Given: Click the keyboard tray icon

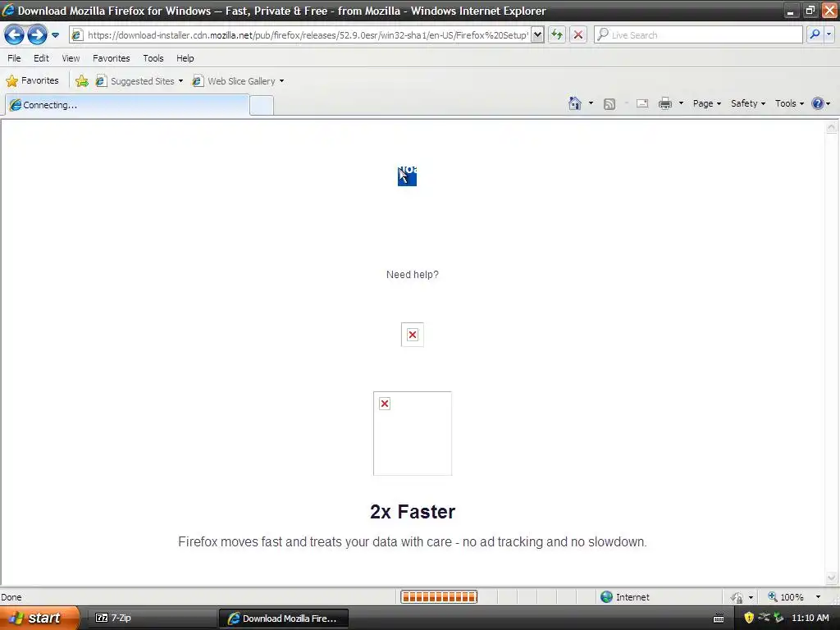Looking at the screenshot, I should [719, 619].
